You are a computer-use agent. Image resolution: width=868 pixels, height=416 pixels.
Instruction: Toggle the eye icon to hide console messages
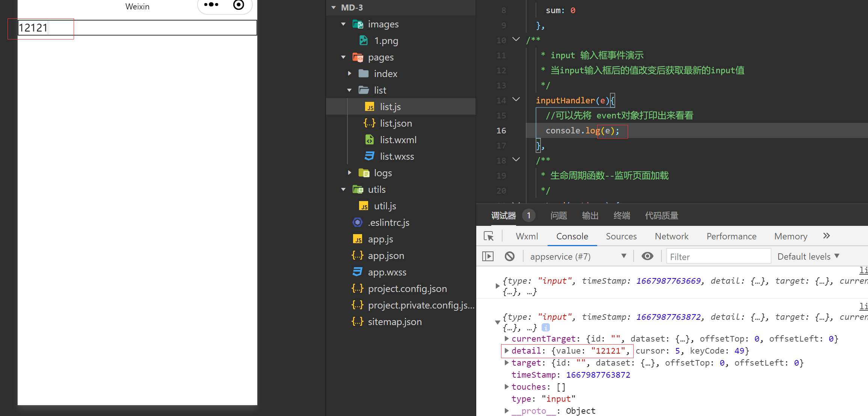point(647,256)
